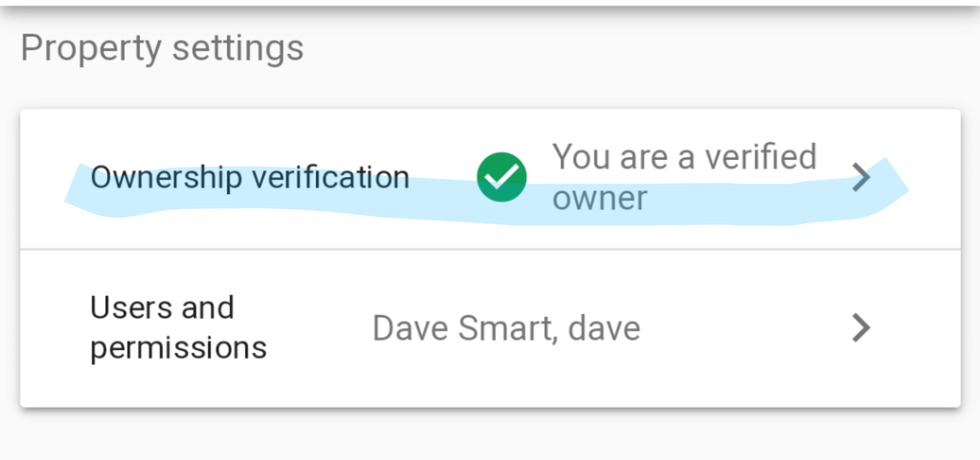Open ownership details via the verification badge

click(x=501, y=177)
